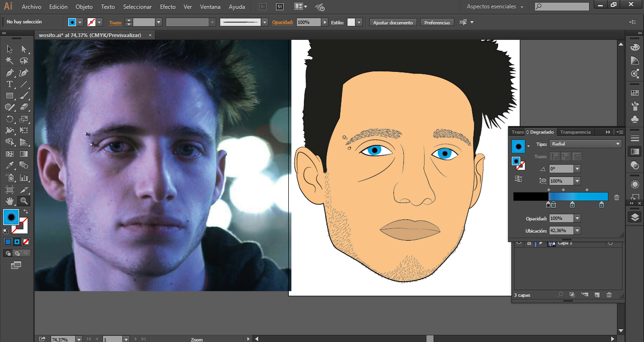Click the workspace search field
The width and height of the screenshot is (644, 342).
coord(561,7)
